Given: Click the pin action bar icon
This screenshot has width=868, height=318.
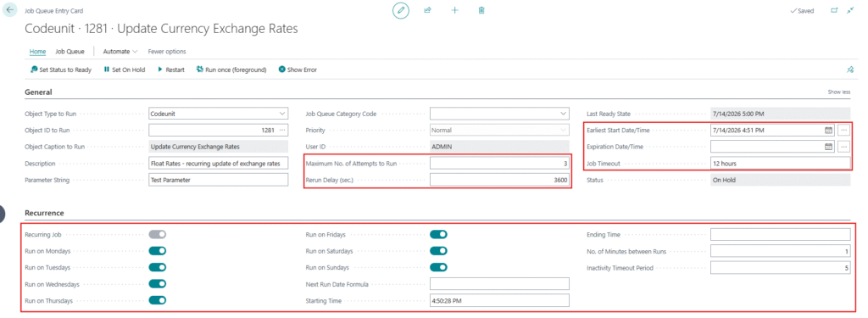Looking at the screenshot, I should pos(850,70).
